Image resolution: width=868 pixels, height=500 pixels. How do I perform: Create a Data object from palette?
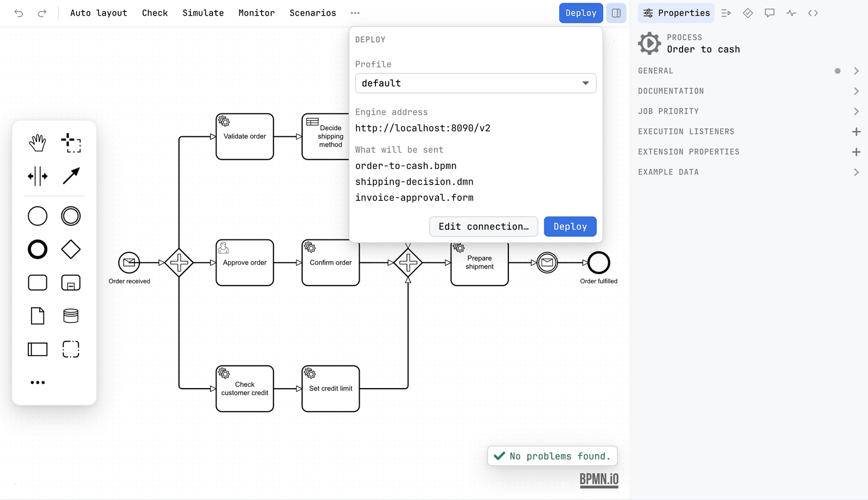point(37,316)
